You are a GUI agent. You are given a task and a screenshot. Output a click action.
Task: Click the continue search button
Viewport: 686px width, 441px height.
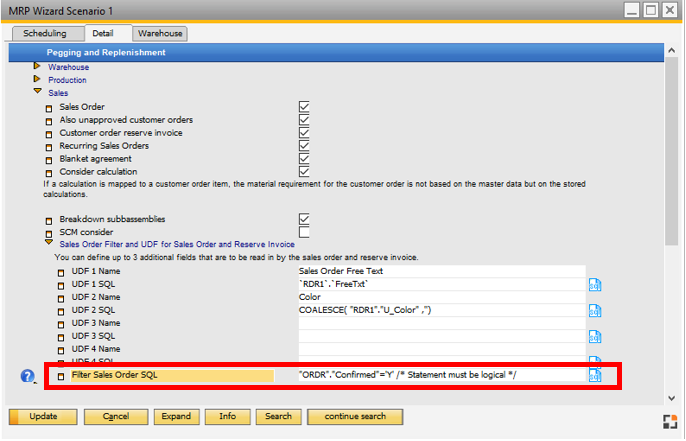point(354,416)
